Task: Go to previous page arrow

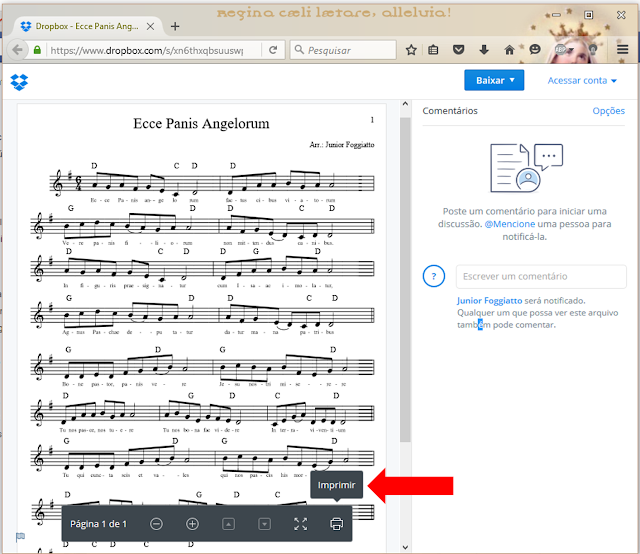Action: [x=228, y=524]
